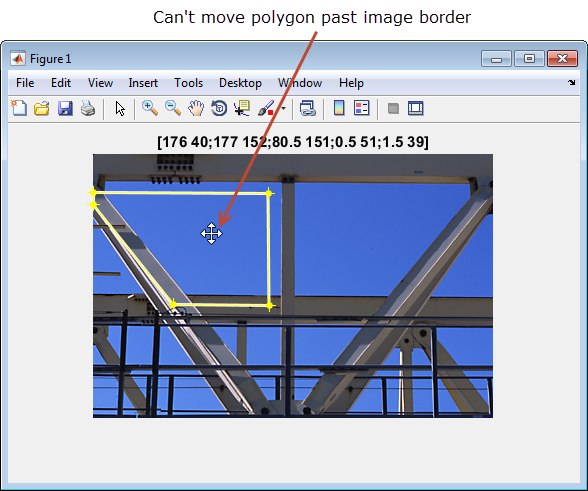Select the Edit Plot arrow tool

pyautogui.click(x=120, y=108)
